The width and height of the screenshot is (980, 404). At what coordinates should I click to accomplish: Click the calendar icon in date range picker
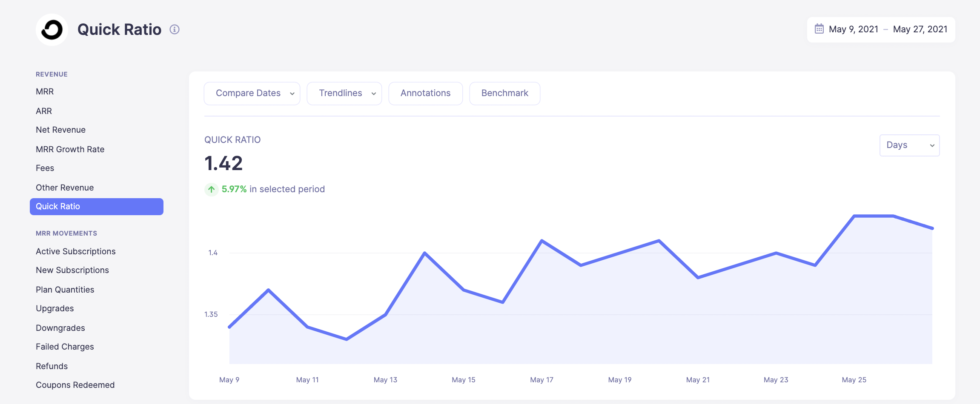(819, 29)
